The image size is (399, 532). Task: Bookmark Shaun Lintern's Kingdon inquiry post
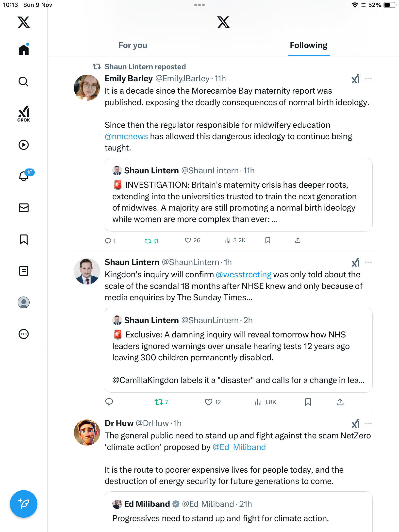308,402
